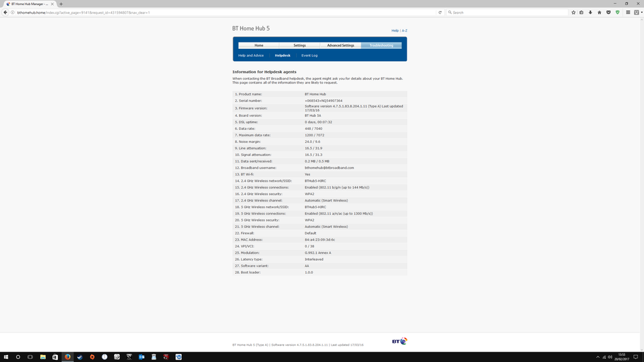Open the Firefox Downloads arrow icon
Viewport: 644px width, 362px height.
590,12
